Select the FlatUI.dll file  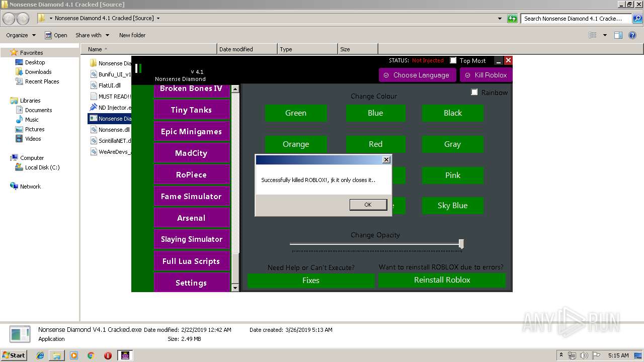(110, 85)
